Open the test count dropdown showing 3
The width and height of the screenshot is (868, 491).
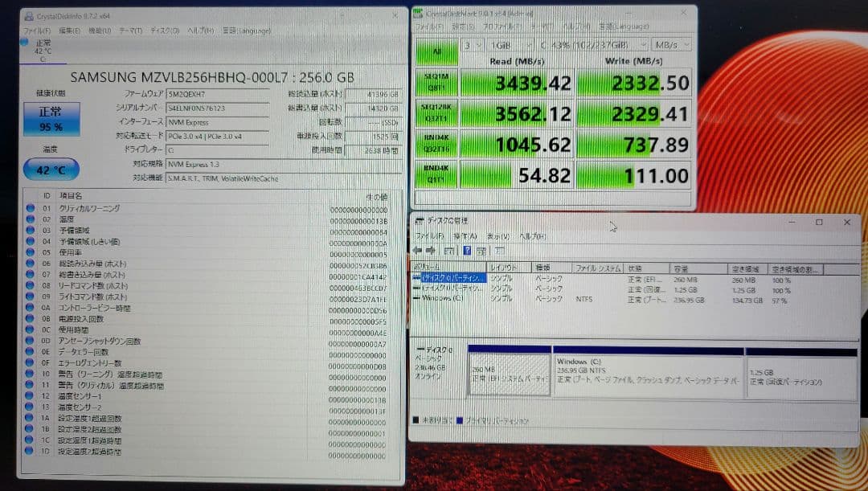point(473,46)
